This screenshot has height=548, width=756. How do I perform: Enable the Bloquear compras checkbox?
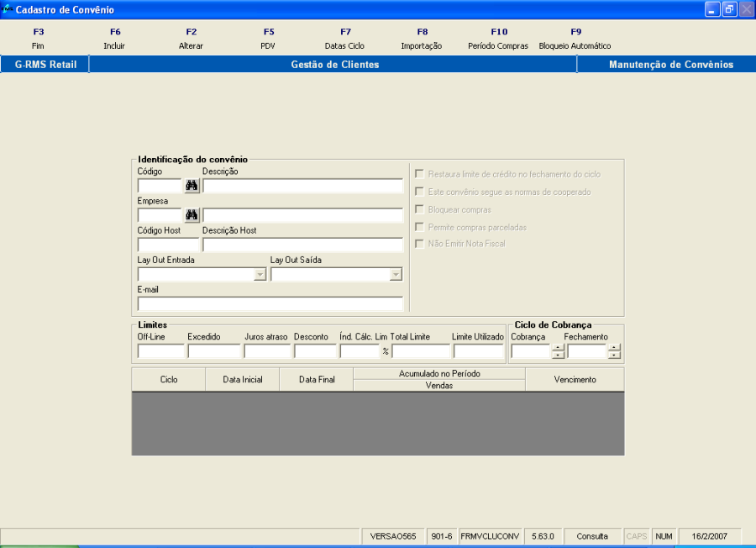[x=418, y=209]
